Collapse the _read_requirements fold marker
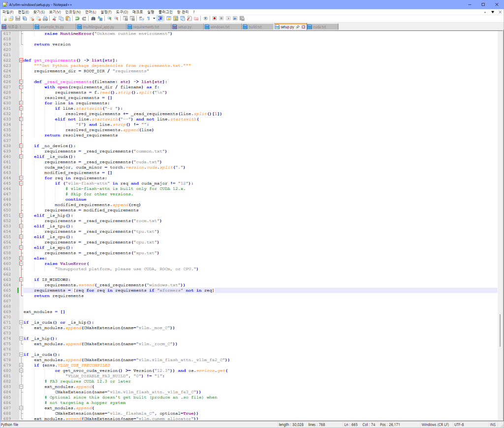504x428 pixels. pyautogui.click(x=21, y=82)
